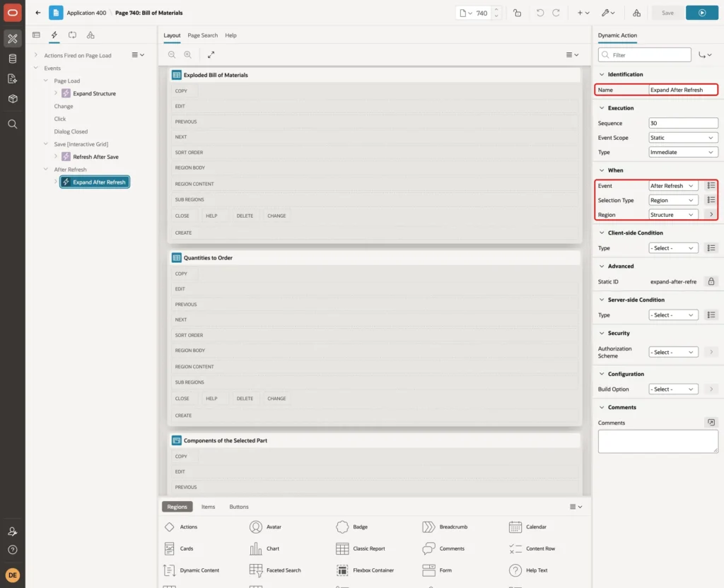Open the Selection Type dropdown

coord(673,200)
